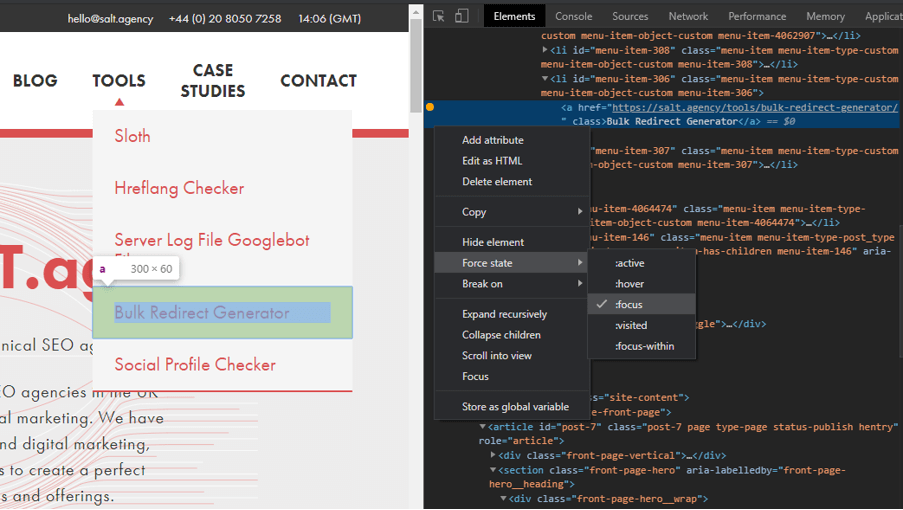Choose Expand recursively

(512, 314)
